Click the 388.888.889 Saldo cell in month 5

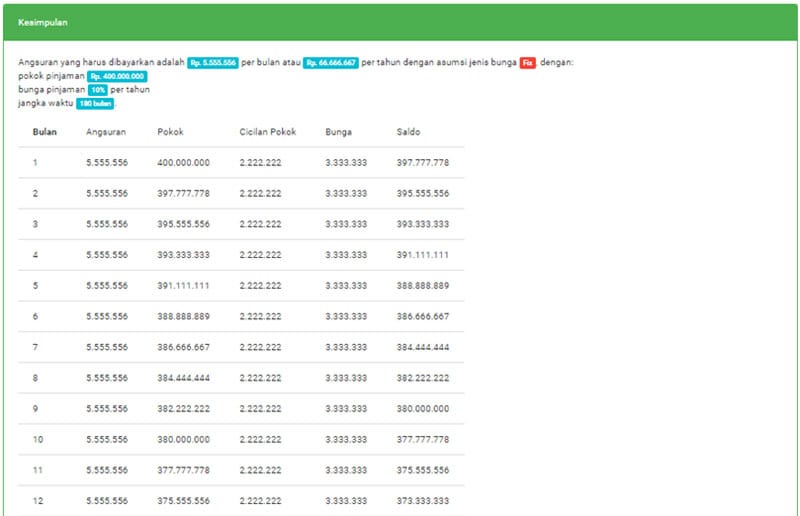(x=422, y=285)
